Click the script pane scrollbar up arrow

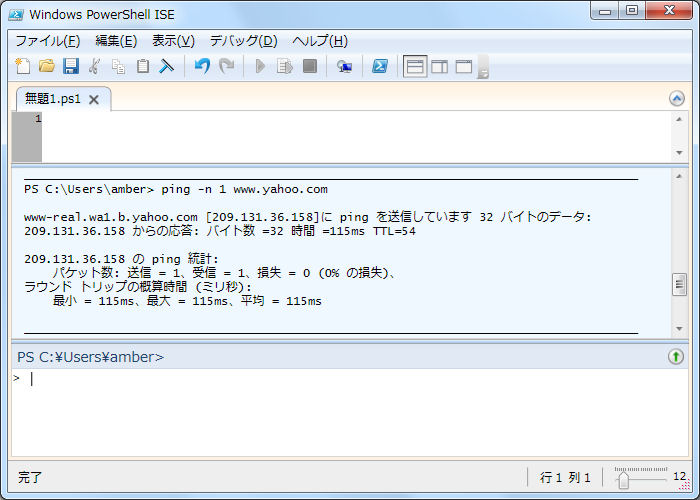pos(679,119)
